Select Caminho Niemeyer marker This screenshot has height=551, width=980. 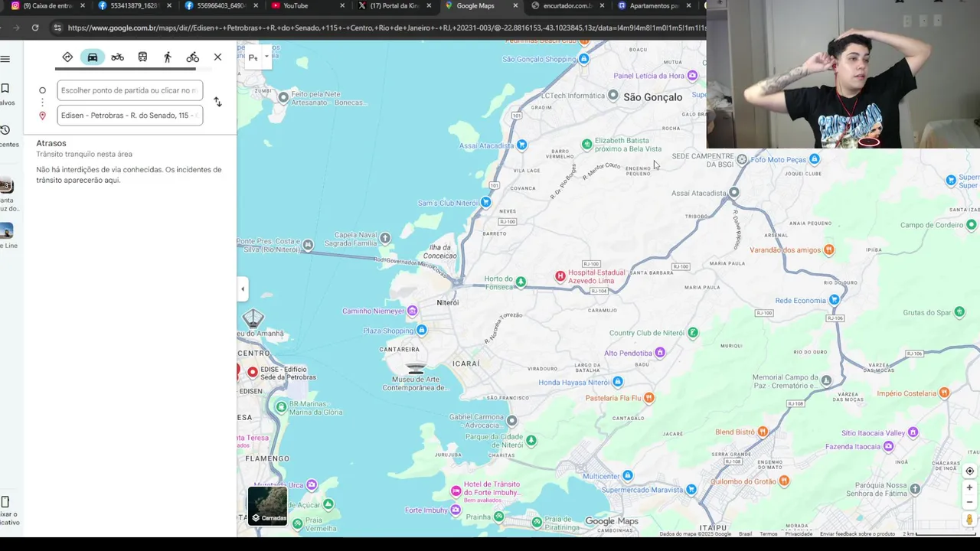tap(412, 311)
